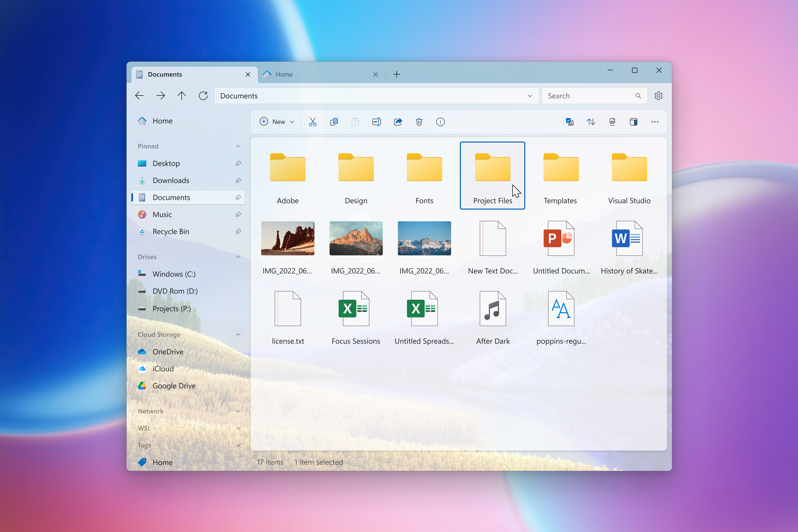Click the Rename icon in toolbar

[376, 122]
